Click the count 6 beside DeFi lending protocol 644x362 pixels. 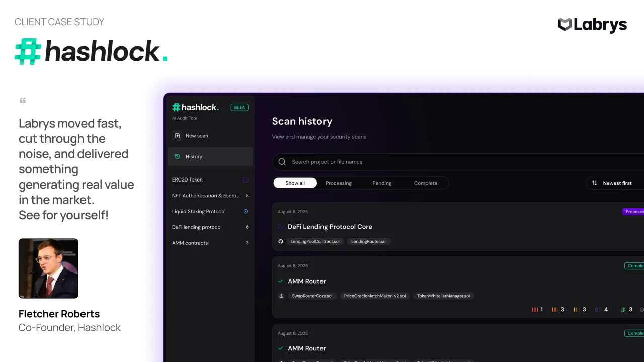pyautogui.click(x=247, y=227)
